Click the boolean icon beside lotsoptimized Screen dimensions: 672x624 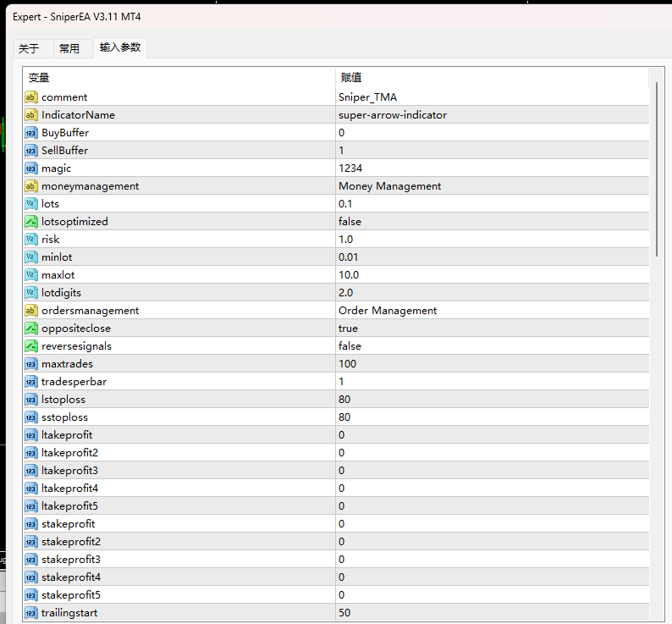coord(30,222)
